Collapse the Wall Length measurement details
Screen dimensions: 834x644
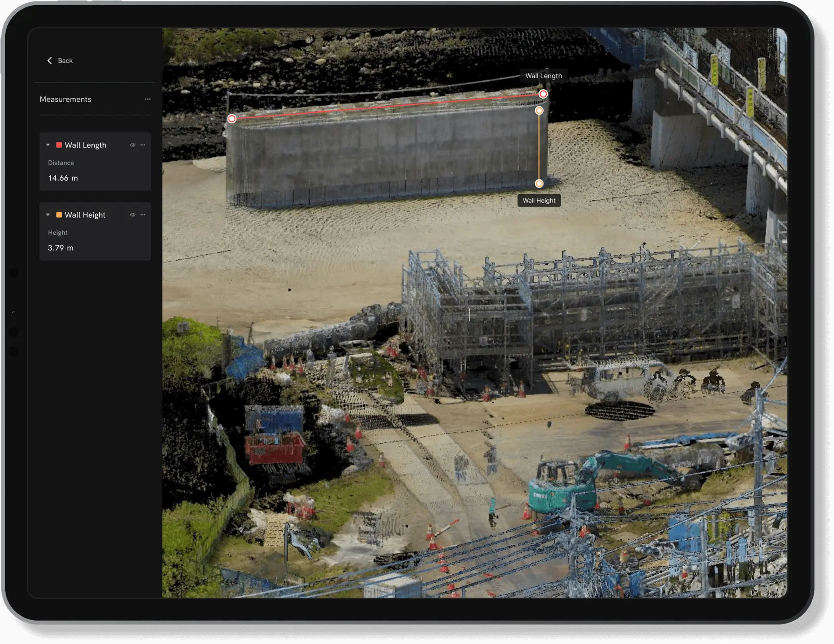click(x=48, y=145)
